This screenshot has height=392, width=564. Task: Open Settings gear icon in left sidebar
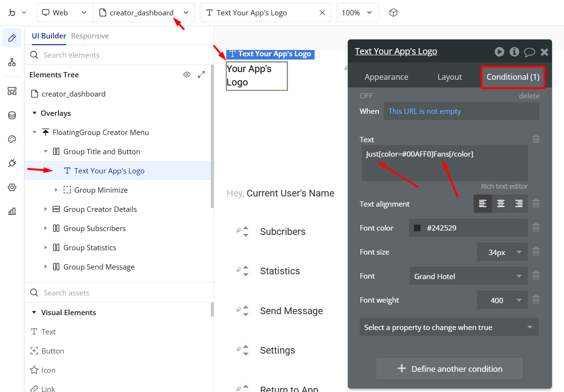click(x=12, y=187)
